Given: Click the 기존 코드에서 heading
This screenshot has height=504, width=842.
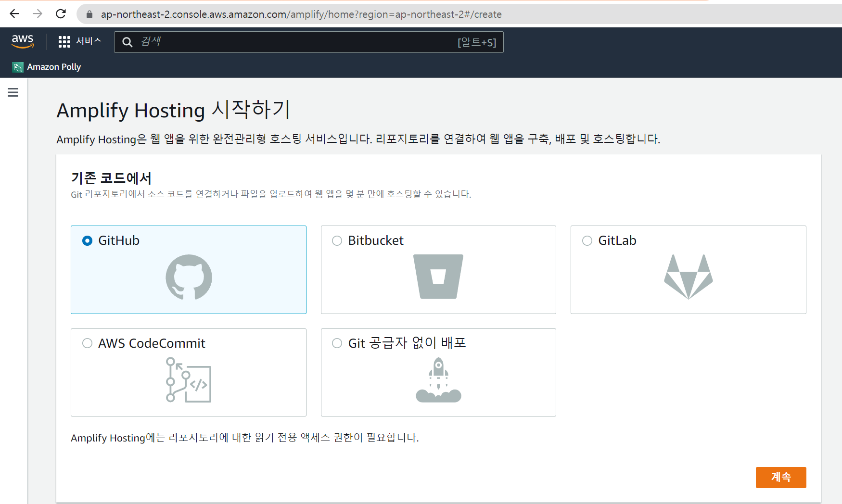Looking at the screenshot, I should click(111, 178).
